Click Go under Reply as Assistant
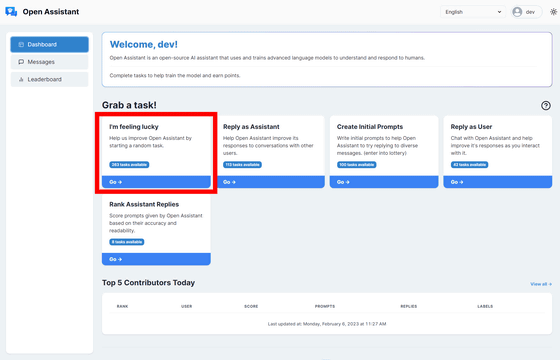This screenshot has height=360, width=560. click(270, 182)
